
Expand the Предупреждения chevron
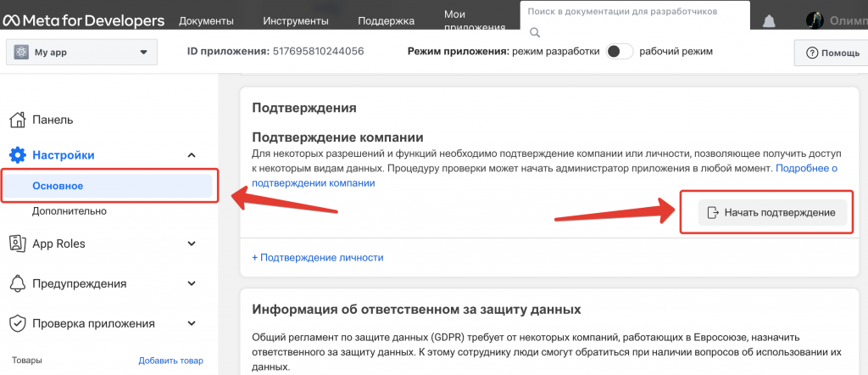point(192,283)
